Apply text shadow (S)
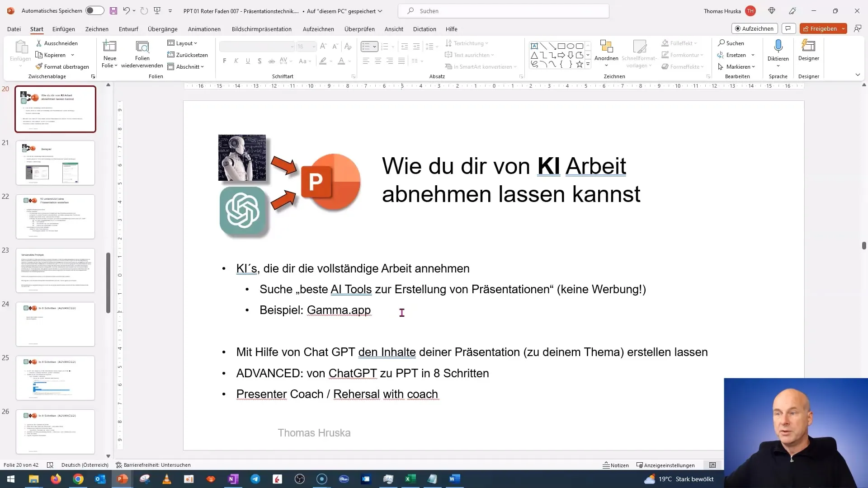This screenshot has width=868, height=488. point(259,61)
